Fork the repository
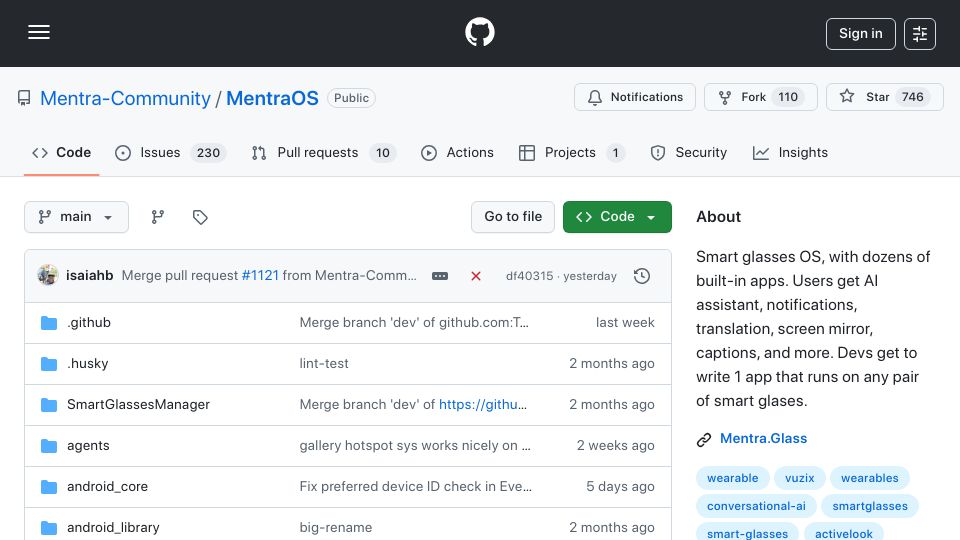The width and height of the screenshot is (960, 540). [760, 97]
